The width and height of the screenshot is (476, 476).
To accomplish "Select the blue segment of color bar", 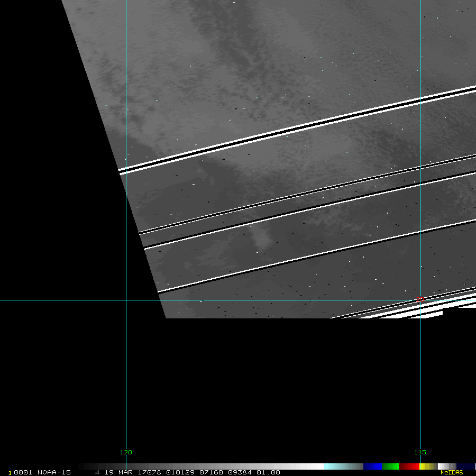I will point(372,466).
